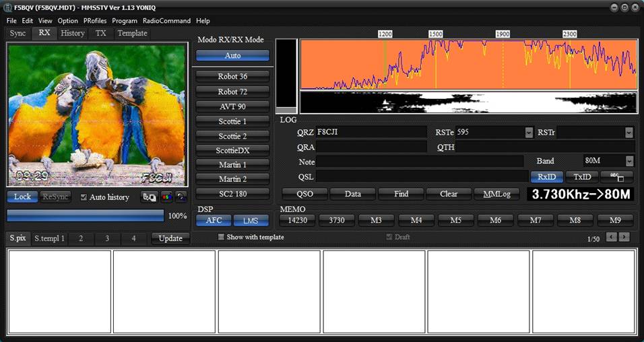Go to previous thumbnail page arrow
This screenshot has height=342, width=644.
611,237
